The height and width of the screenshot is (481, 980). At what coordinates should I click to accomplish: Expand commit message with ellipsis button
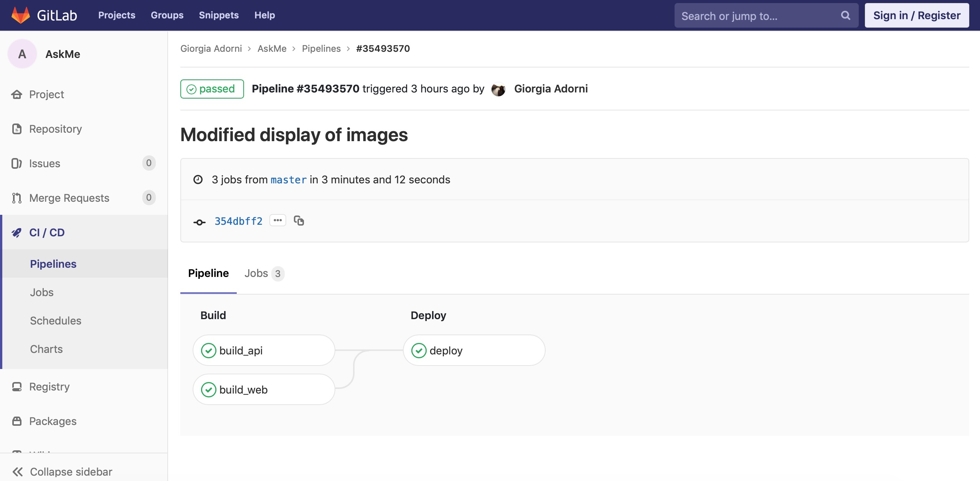click(x=278, y=221)
